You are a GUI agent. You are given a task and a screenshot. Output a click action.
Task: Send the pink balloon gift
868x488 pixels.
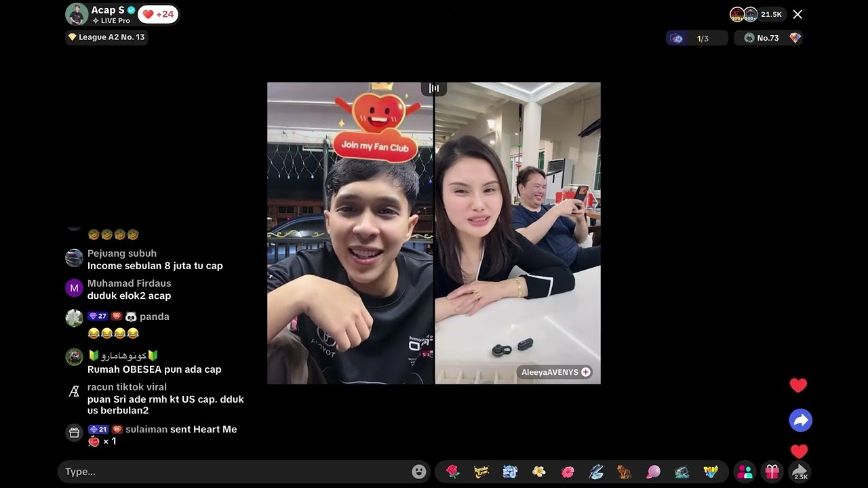[653, 472]
